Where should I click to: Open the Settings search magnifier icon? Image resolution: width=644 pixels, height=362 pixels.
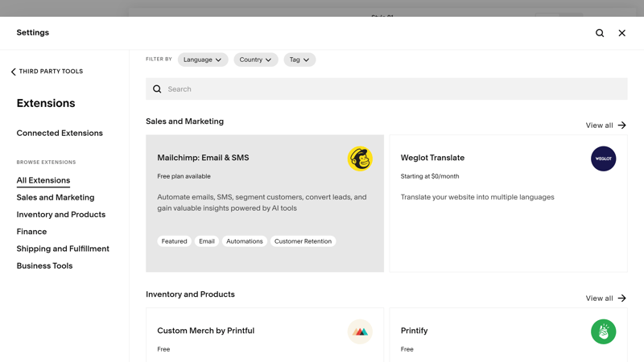tap(600, 33)
